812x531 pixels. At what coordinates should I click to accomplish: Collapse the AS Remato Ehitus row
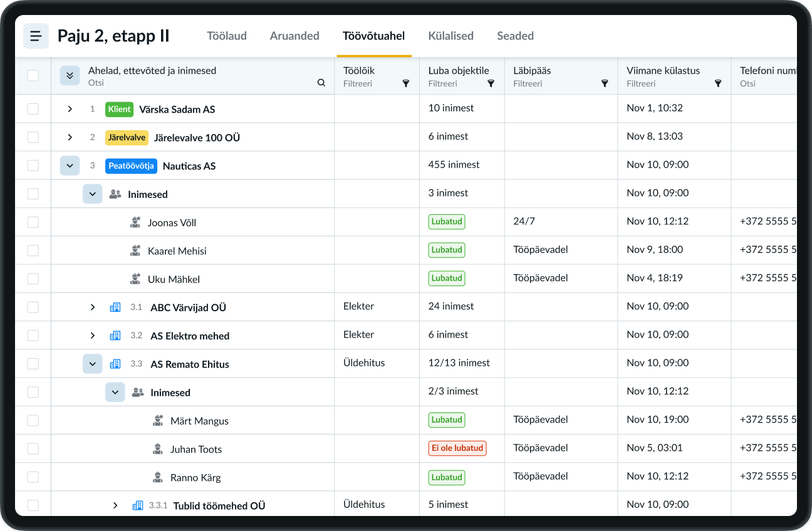point(92,364)
